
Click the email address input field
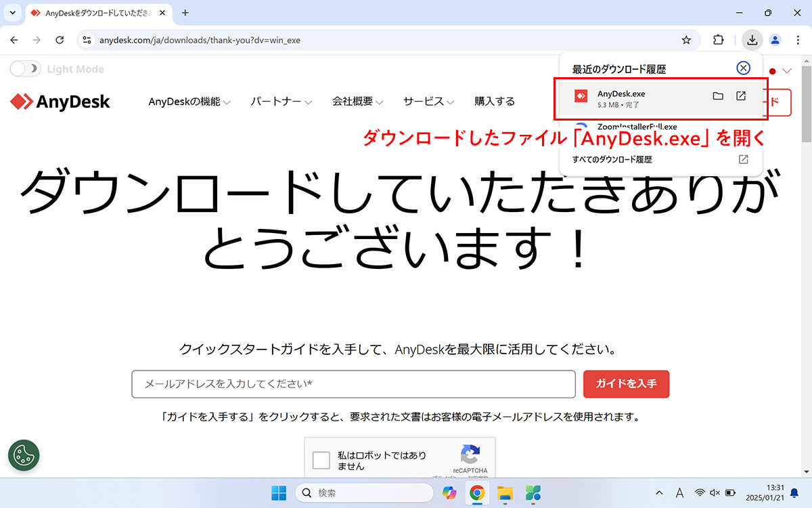[353, 384]
